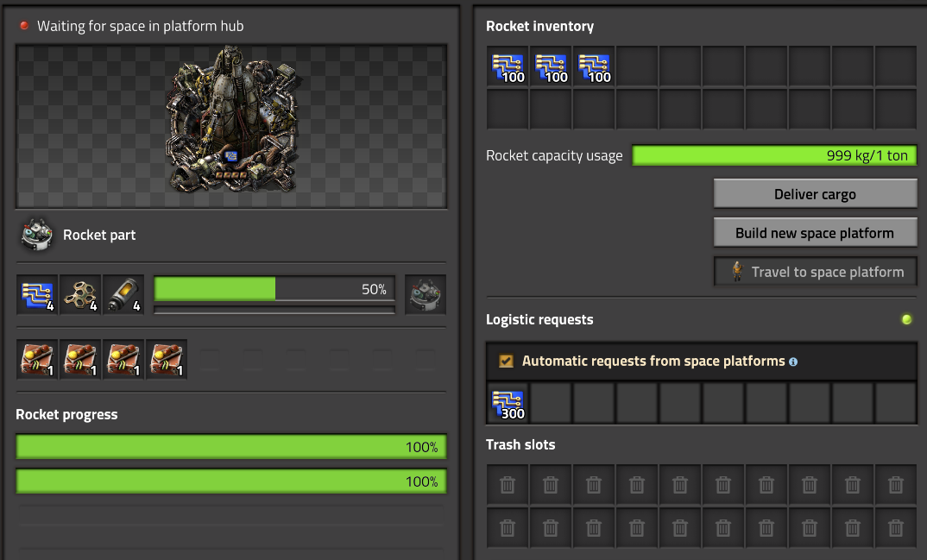Select the processing unit ingredient icon
Screen dimensions: 927x560
coord(37,295)
